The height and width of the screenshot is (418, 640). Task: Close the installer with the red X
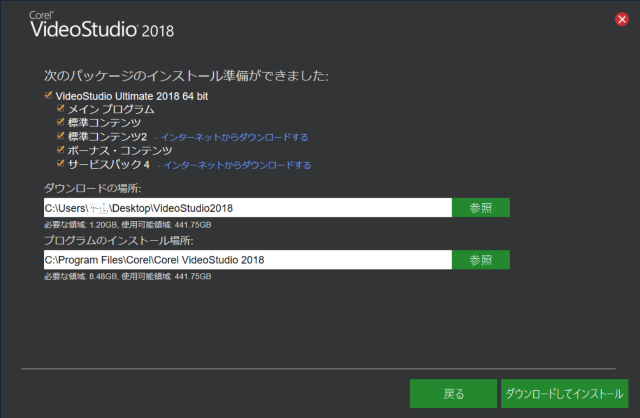pos(622,19)
